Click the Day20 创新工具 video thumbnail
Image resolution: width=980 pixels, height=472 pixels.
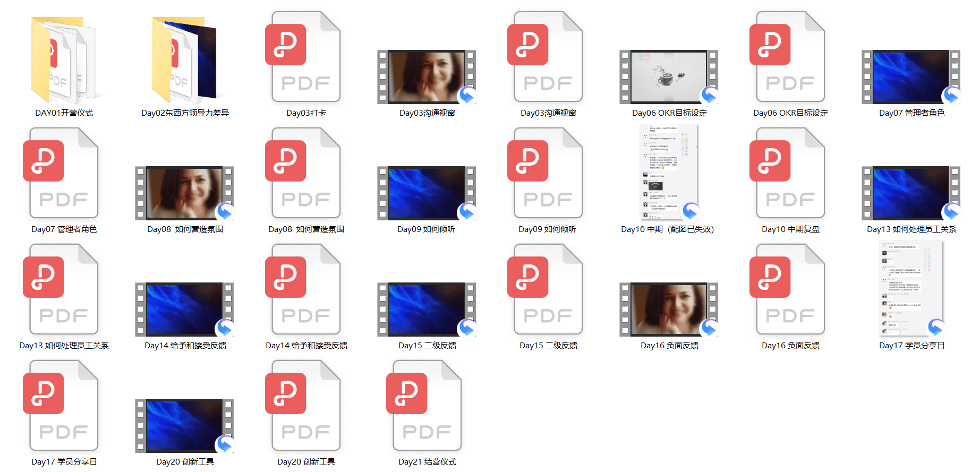point(185,426)
